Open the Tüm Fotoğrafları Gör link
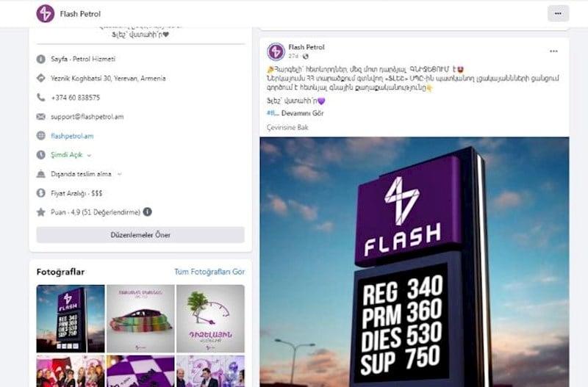The image size is (588, 387). coord(209,272)
